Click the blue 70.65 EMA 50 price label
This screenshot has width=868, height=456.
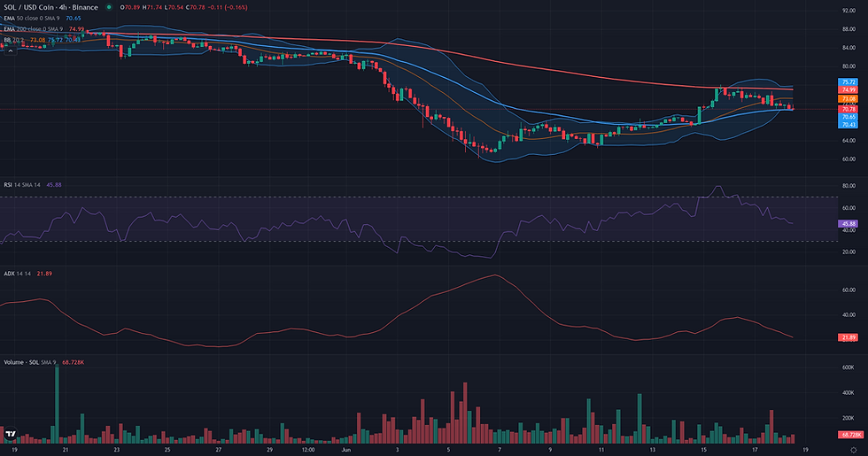click(x=849, y=117)
